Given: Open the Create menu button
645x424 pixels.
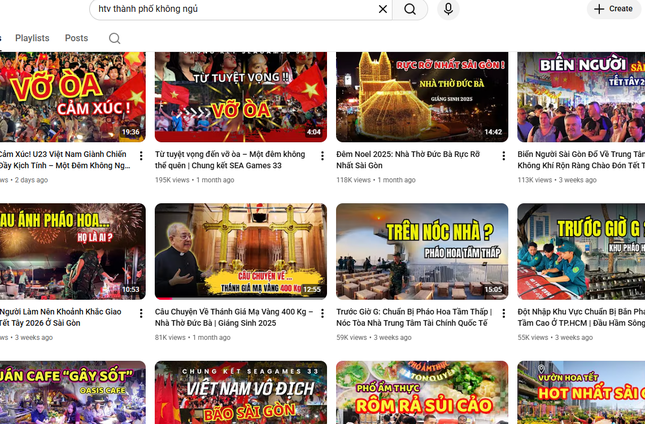Looking at the screenshot, I should pos(613,9).
